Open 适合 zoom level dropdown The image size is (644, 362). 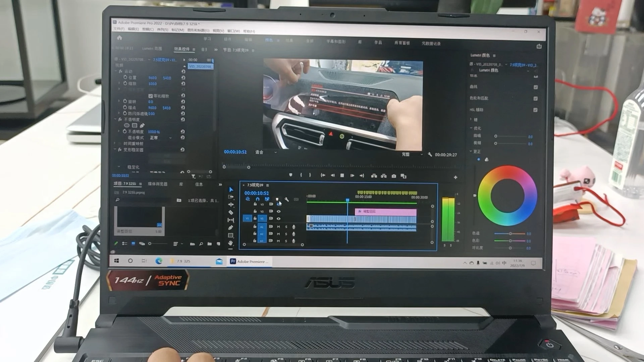tap(266, 152)
